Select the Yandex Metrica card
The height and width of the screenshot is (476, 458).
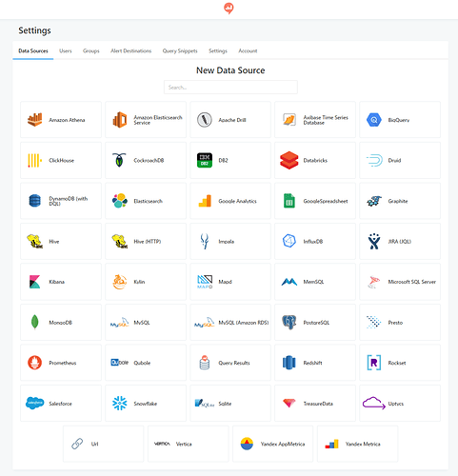click(x=357, y=444)
